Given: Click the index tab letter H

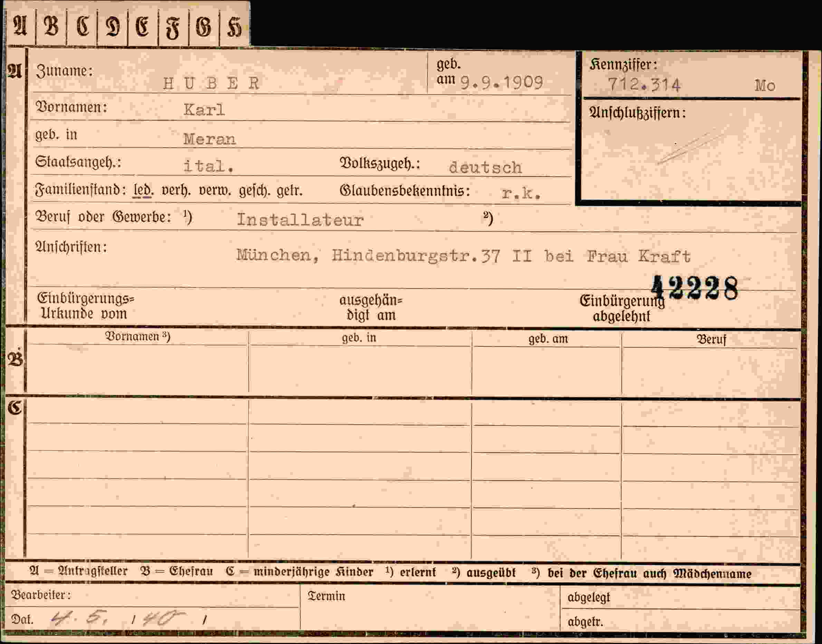Looking at the screenshot, I should (x=233, y=28).
